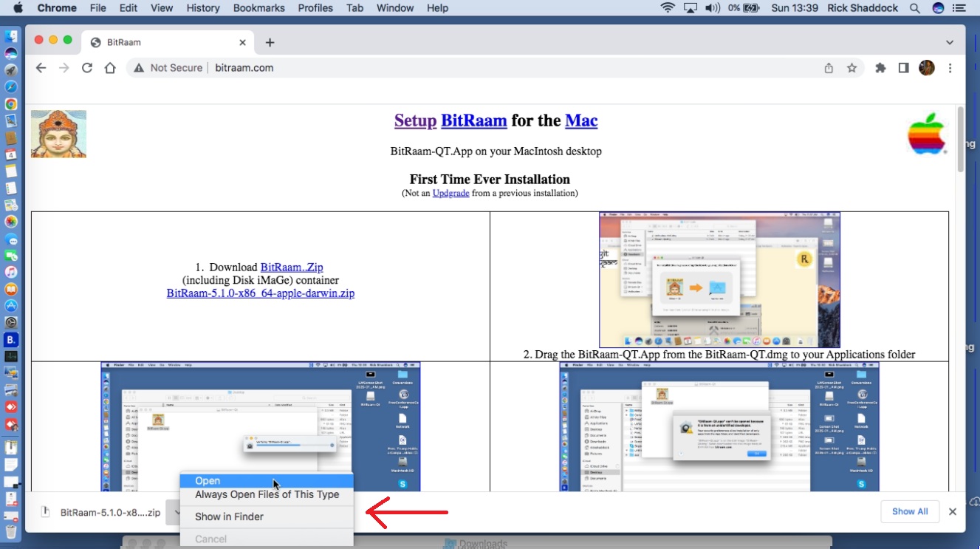Viewport: 980px width, 549px height.
Task: Launch Safari from the Dock
Action: tap(11, 87)
